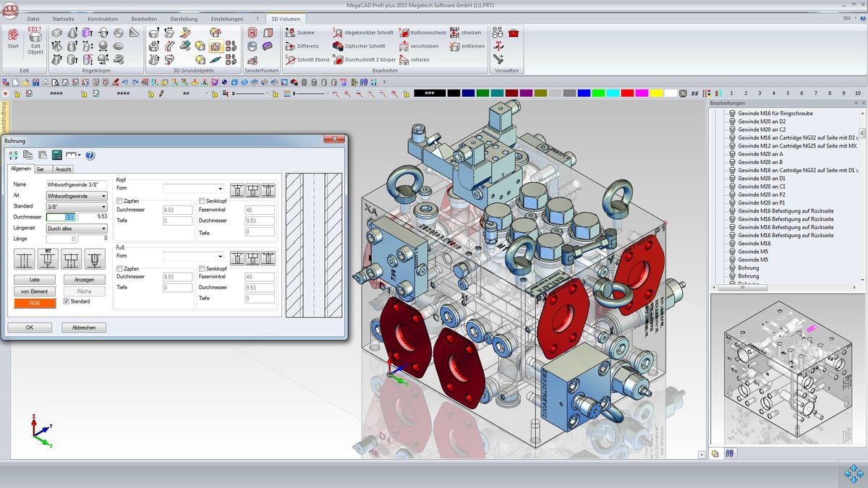Switch to the Ansicht tab in the dialog

pyautogui.click(x=64, y=169)
